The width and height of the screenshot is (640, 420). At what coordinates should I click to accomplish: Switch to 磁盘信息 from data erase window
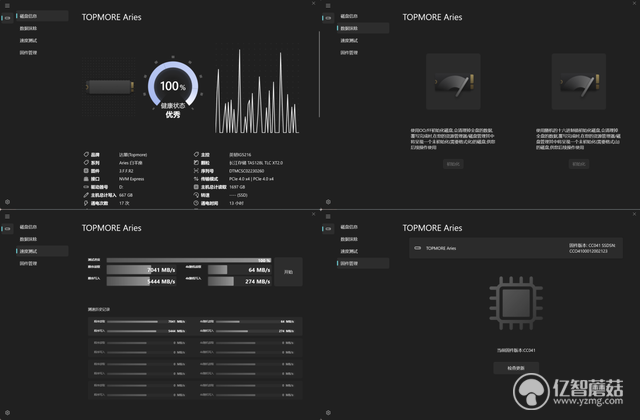pos(362,16)
